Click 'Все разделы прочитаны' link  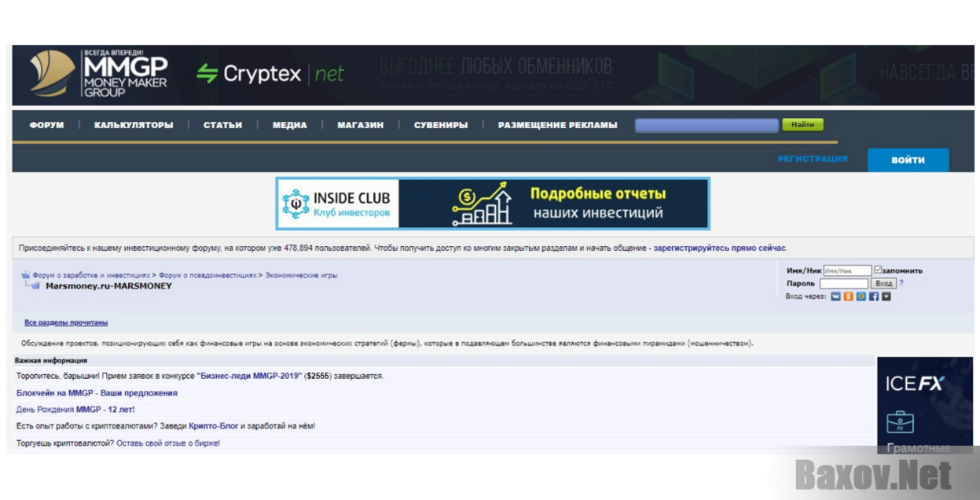(x=66, y=323)
